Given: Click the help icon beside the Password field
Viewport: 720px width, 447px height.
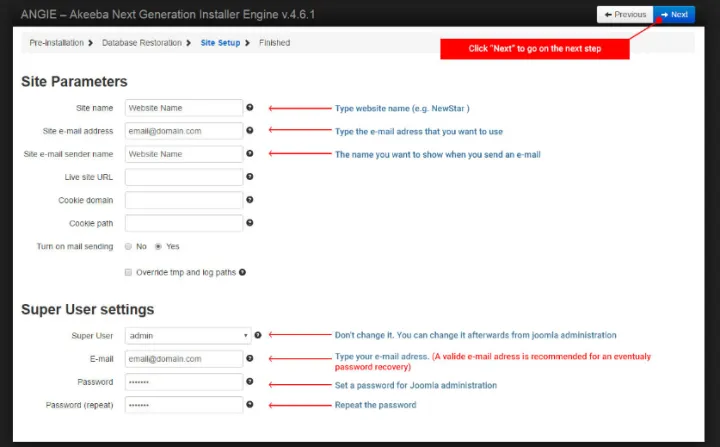Looking at the screenshot, I should tap(250, 381).
